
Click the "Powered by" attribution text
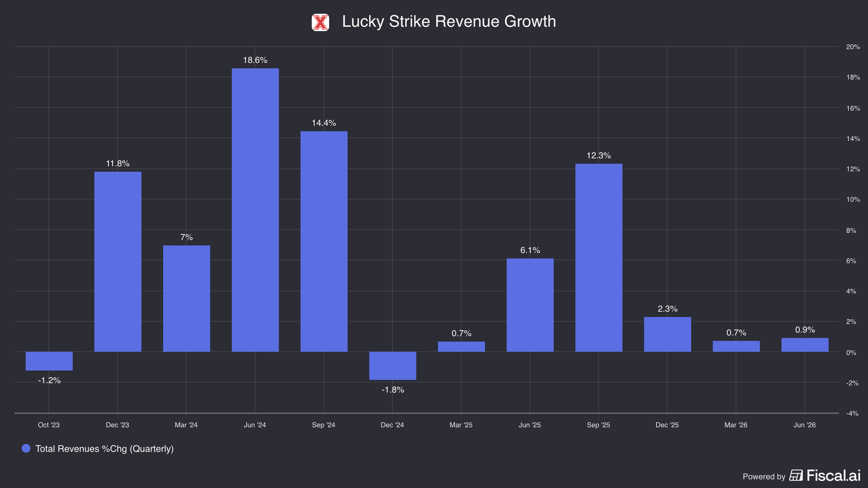click(764, 476)
